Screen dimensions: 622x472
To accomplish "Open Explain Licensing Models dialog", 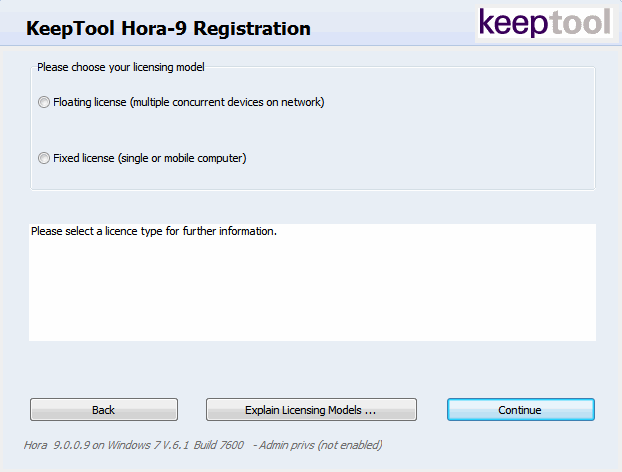I will pos(311,410).
